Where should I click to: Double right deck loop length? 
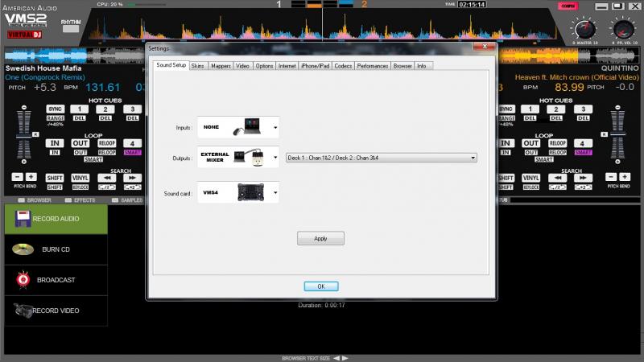click(x=583, y=187)
